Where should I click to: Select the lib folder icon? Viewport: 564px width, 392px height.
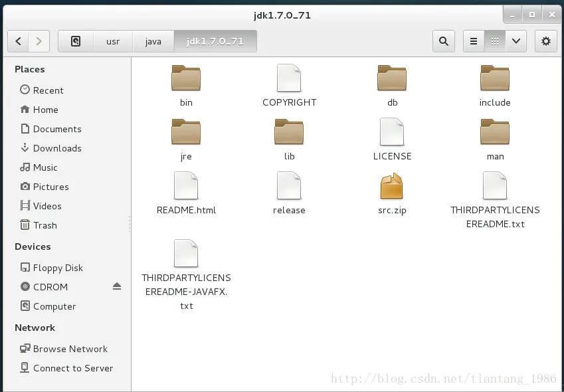(289, 132)
